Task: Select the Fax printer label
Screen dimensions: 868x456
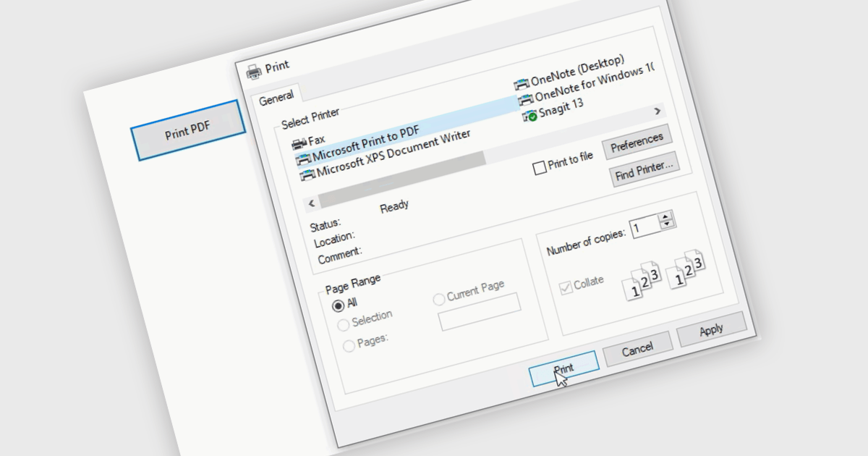Action: (317, 140)
